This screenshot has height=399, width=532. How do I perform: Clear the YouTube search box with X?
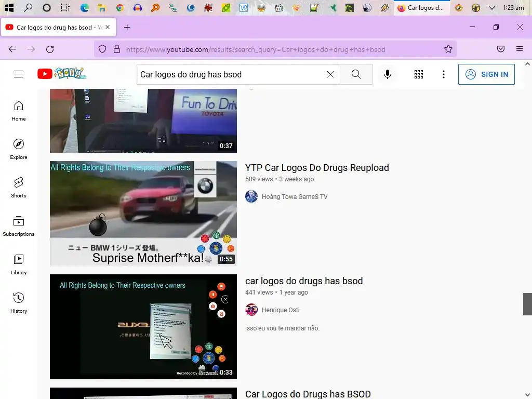pyautogui.click(x=330, y=74)
